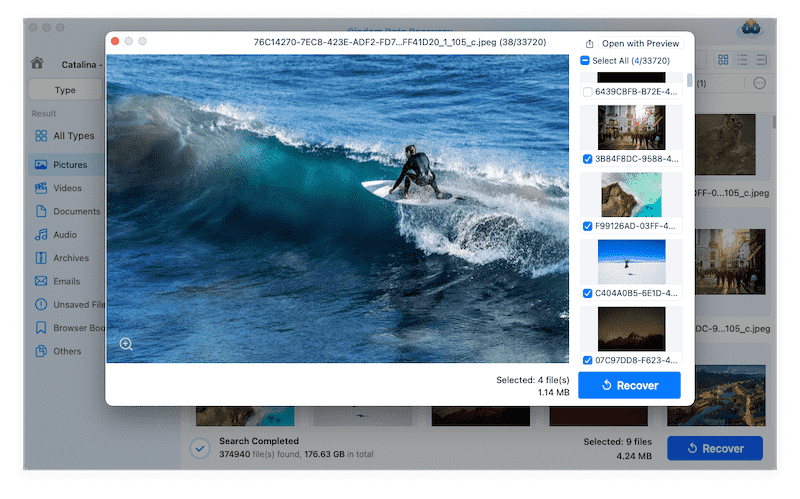The image size is (800, 499).
Task: Toggle the Select All checkbox
Action: pos(586,61)
